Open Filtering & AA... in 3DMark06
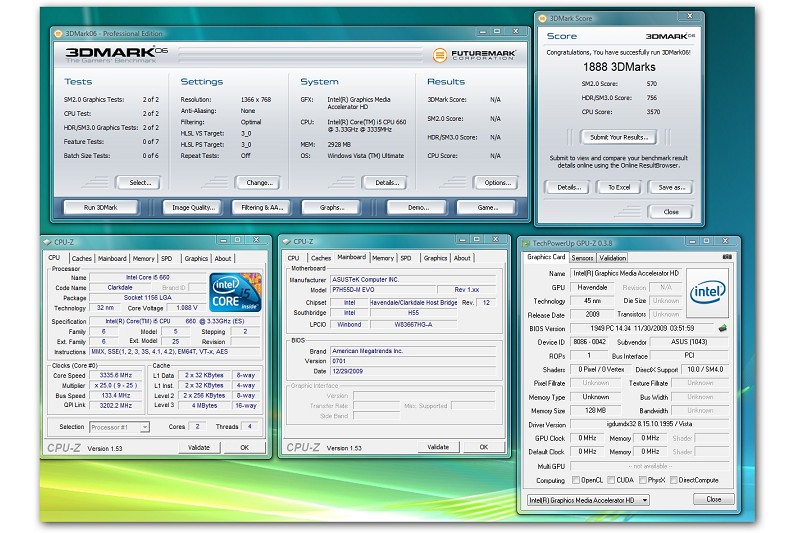The height and width of the screenshot is (533, 800). tap(262, 208)
